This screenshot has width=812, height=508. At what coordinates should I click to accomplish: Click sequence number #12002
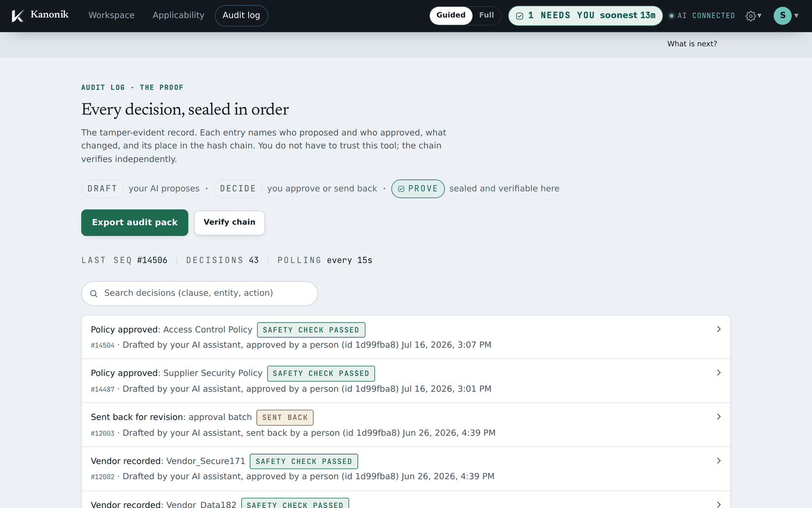[103, 477]
